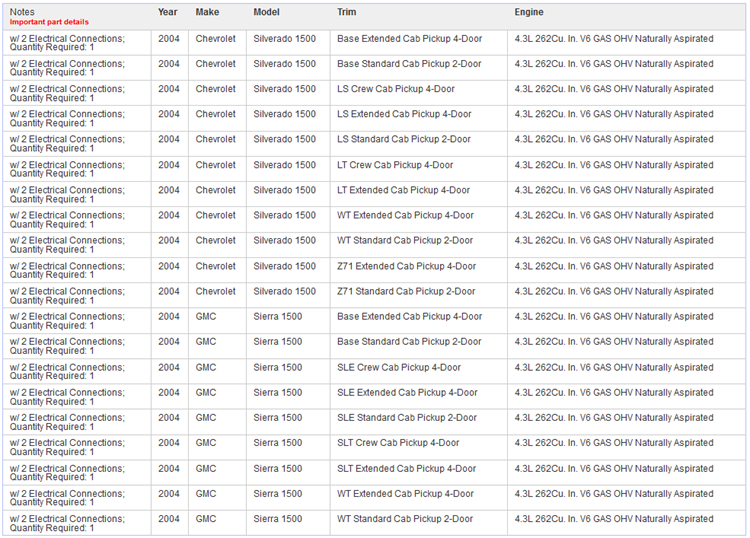Pick Z71 Extended Cab Pickup 4-Door trim
This screenshot has width=750, height=538.
(x=406, y=266)
